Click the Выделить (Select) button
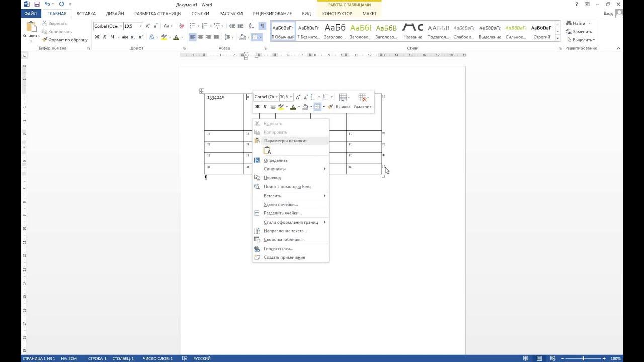This screenshot has height=362, width=644. click(580, 40)
